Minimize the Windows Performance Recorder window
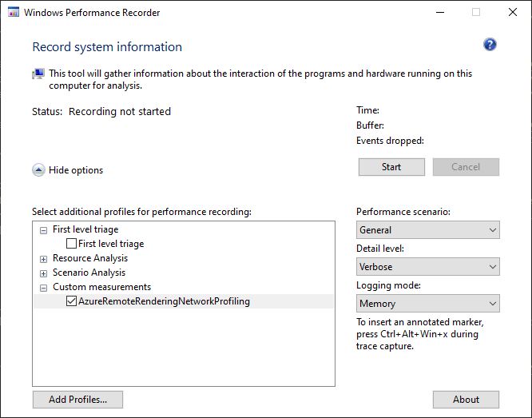The width and height of the screenshot is (532, 418). point(440,13)
